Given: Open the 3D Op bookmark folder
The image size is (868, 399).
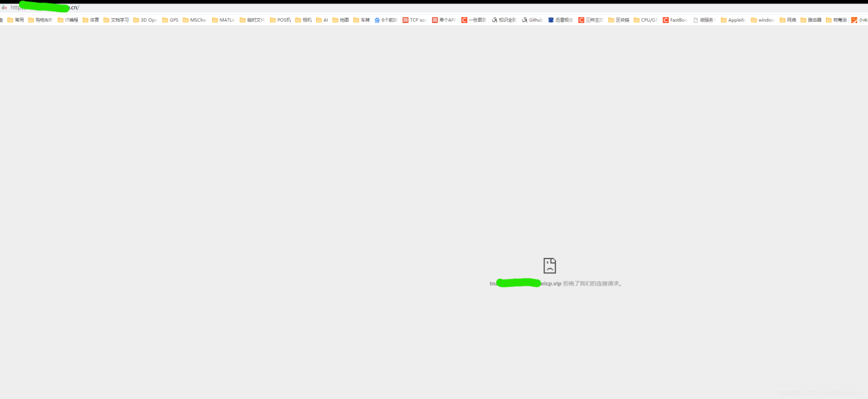Looking at the screenshot, I should point(144,20).
